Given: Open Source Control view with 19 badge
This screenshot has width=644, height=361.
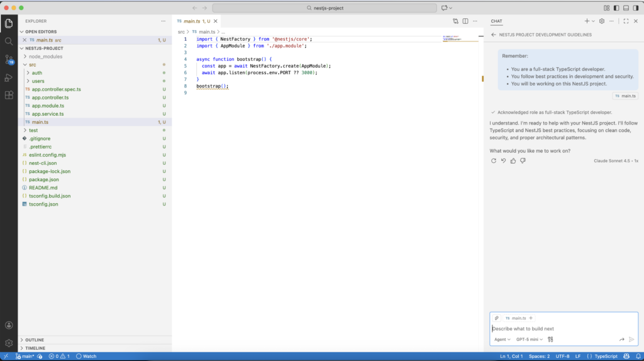Looking at the screenshot, I should click(9, 60).
